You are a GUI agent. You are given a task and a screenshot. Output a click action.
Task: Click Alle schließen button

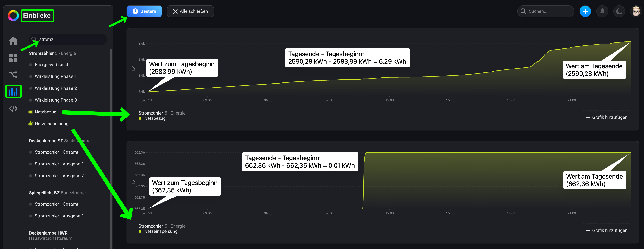pos(190,11)
